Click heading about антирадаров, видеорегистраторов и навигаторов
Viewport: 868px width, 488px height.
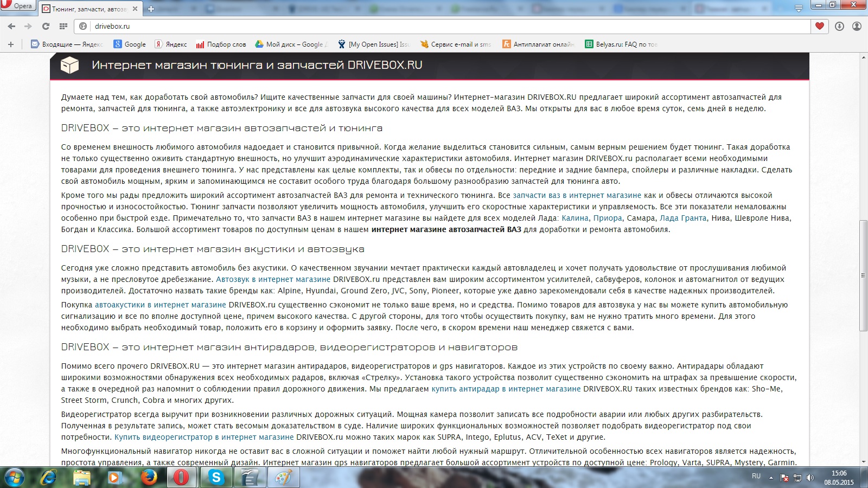[x=289, y=347]
